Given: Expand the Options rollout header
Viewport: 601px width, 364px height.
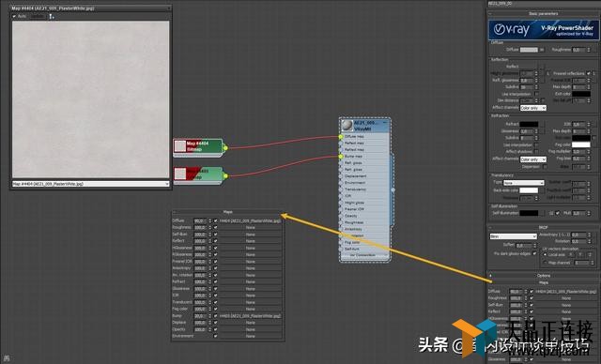Looking at the screenshot, I should pyautogui.click(x=543, y=276).
